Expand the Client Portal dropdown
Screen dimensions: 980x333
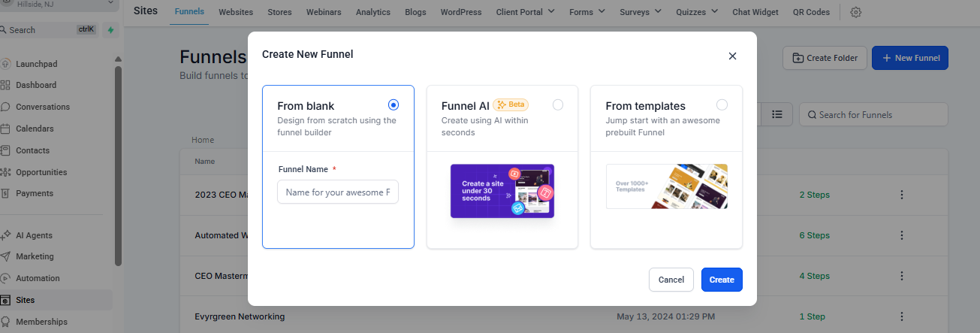[x=525, y=12]
